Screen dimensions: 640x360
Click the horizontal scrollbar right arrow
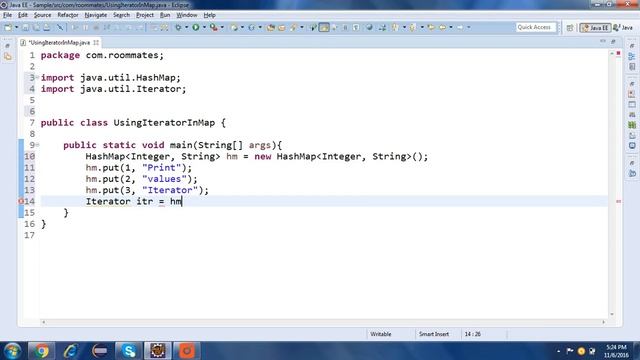(x=603, y=322)
